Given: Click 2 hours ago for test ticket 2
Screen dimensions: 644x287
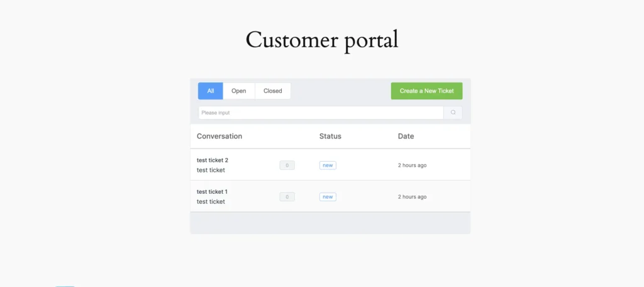Looking at the screenshot, I should 413,166.
